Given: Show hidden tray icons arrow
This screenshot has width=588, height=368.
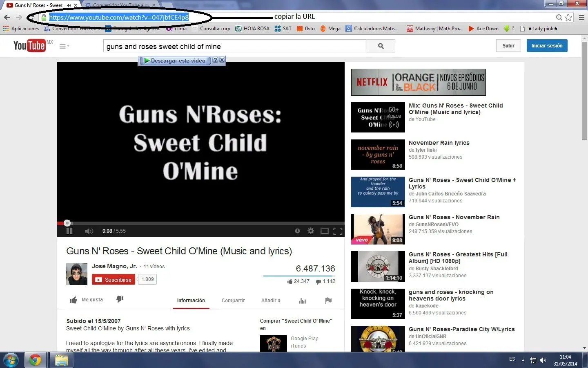Looking at the screenshot, I should pos(523,360).
